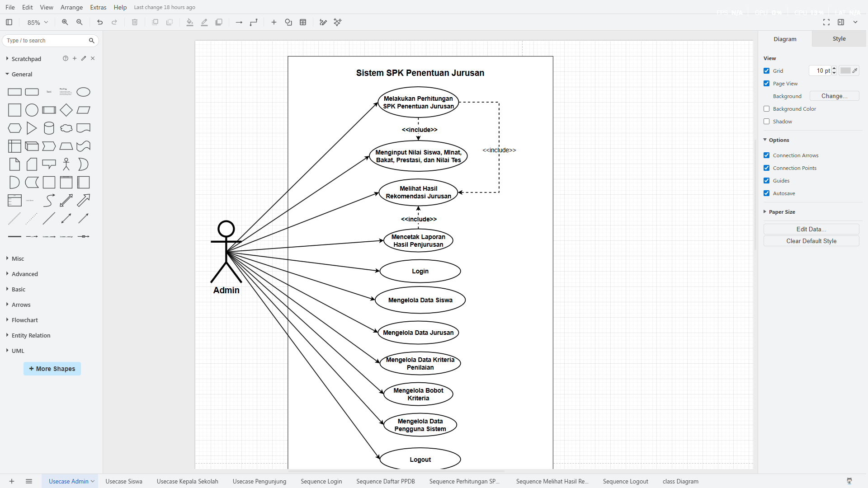Toggle the shadow toolbar icon
The image size is (868, 488).
click(219, 22)
